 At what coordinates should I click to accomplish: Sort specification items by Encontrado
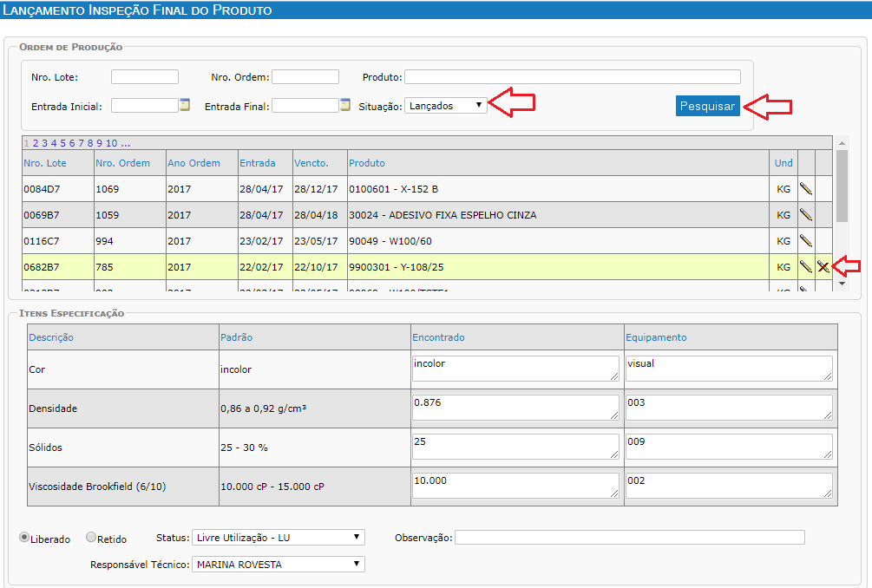tap(438, 337)
